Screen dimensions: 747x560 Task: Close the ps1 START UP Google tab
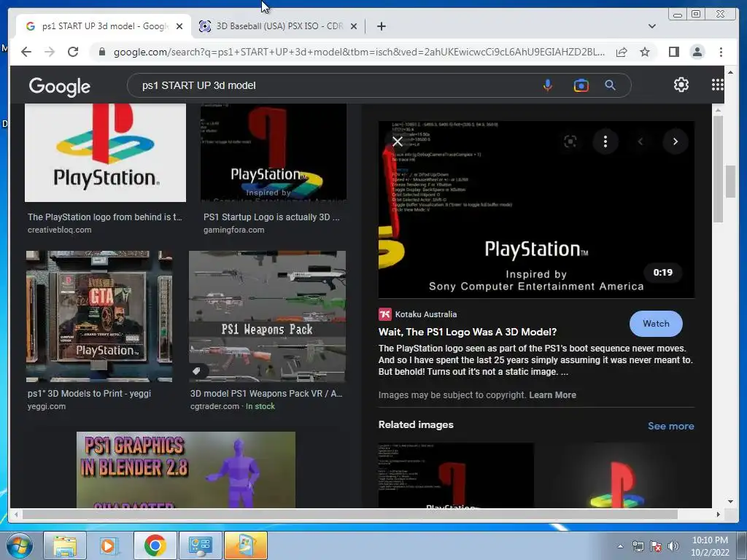click(x=179, y=26)
